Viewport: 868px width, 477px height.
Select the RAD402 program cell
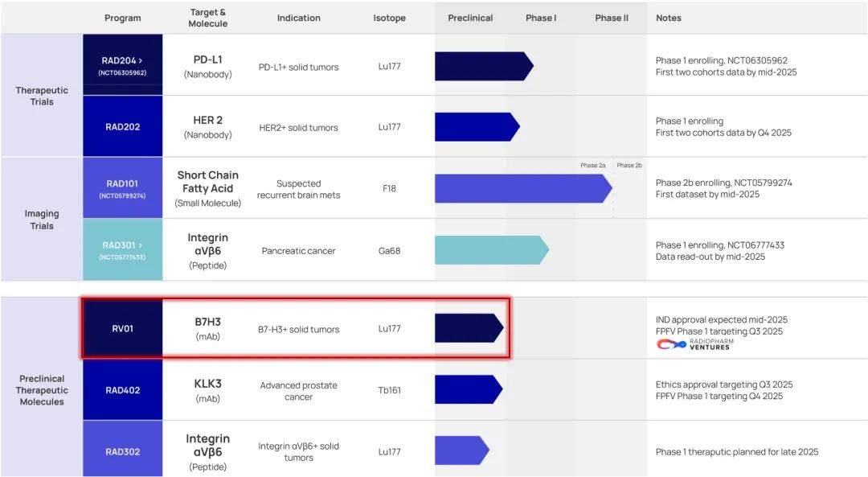122,390
